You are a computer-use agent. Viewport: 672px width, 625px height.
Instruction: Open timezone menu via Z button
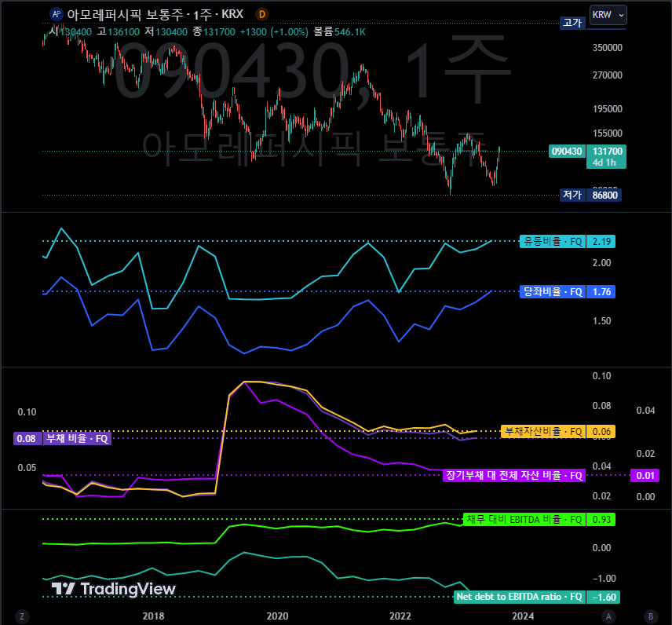pyautogui.click(x=22, y=616)
